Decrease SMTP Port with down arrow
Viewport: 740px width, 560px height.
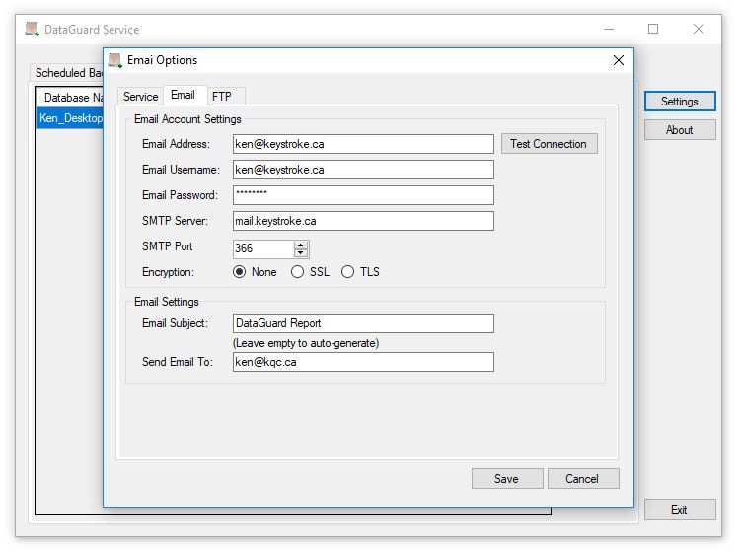(x=301, y=252)
